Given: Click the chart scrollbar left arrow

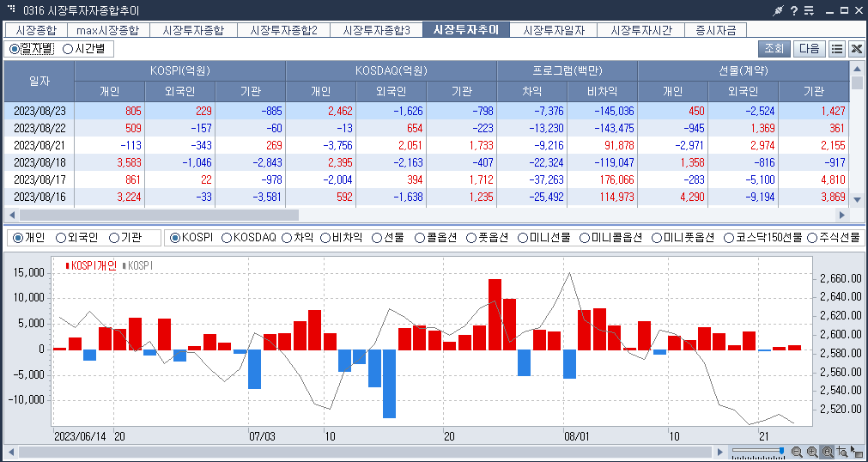Looking at the screenshot, I should click(x=10, y=452).
